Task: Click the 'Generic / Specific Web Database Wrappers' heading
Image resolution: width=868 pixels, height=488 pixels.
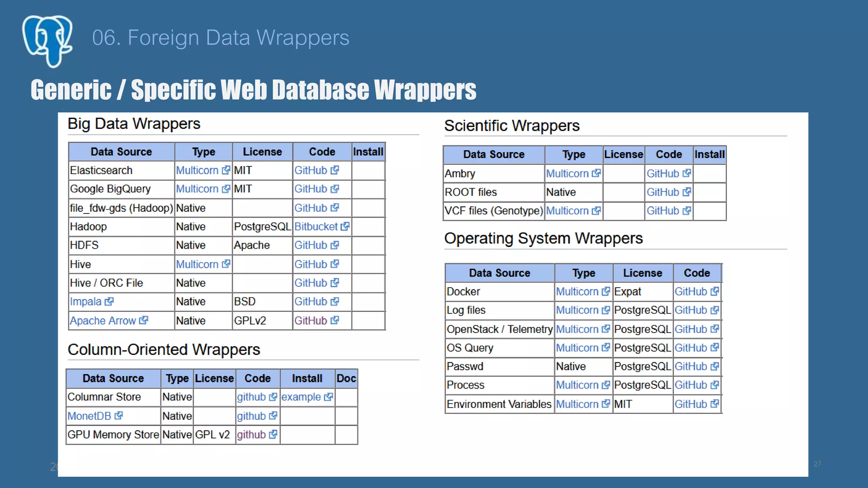Action: (253, 89)
